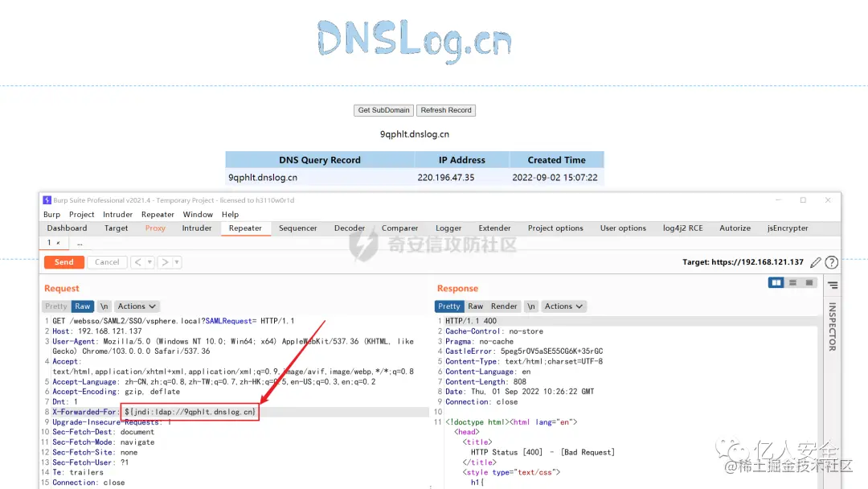Switch to the User options tab
The image size is (868, 489).
click(x=623, y=228)
